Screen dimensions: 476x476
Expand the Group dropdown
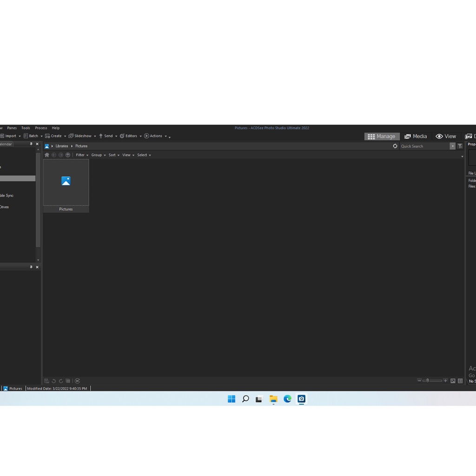[97, 155]
